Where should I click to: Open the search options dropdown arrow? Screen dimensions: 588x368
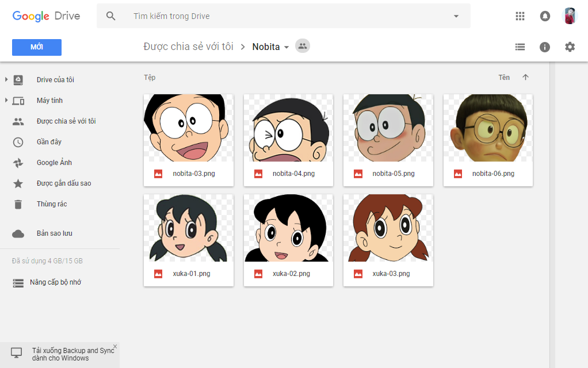[x=456, y=16]
